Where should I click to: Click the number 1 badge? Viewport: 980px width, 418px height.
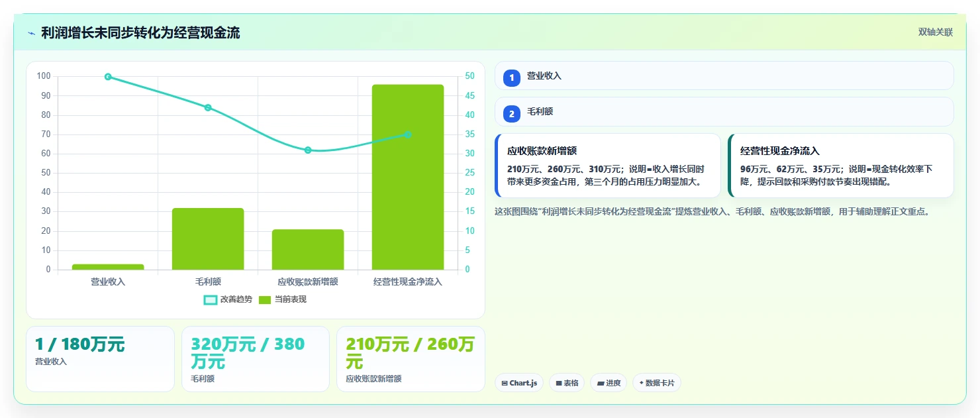point(511,78)
